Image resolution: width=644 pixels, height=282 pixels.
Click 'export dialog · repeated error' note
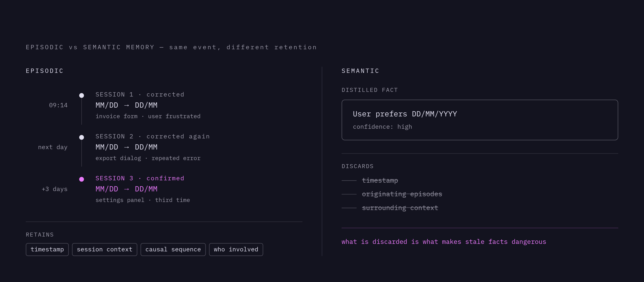point(148,158)
